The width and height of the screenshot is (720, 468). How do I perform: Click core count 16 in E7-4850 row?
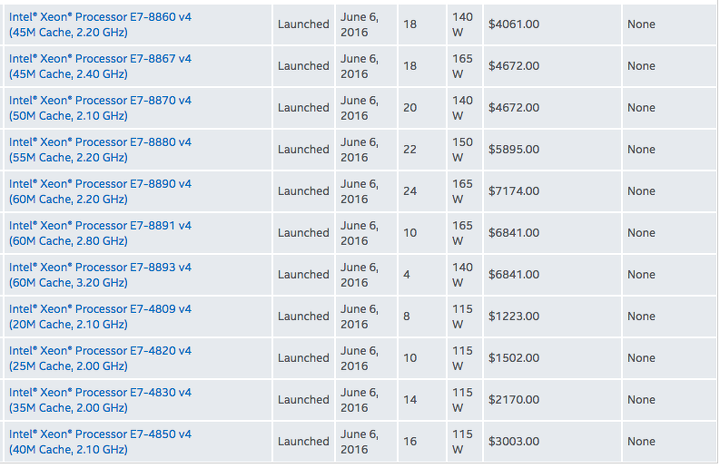pyautogui.click(x=410, y=442)
